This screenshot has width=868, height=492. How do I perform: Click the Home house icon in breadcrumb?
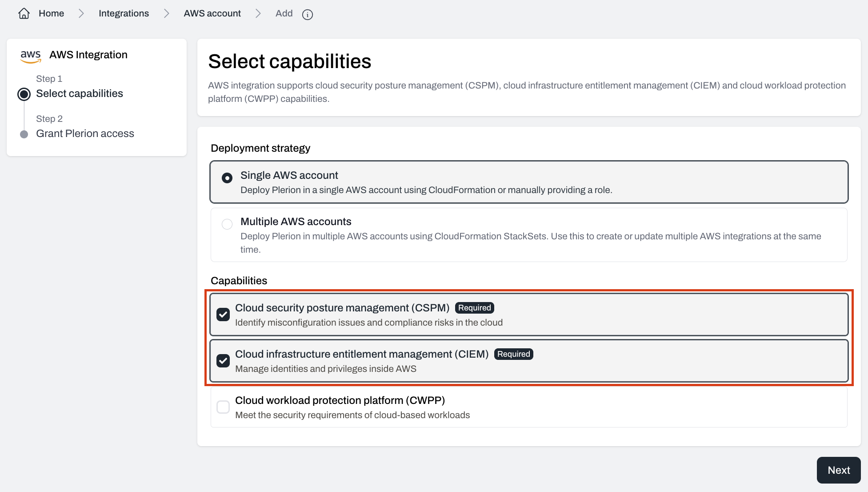point(24,13)
